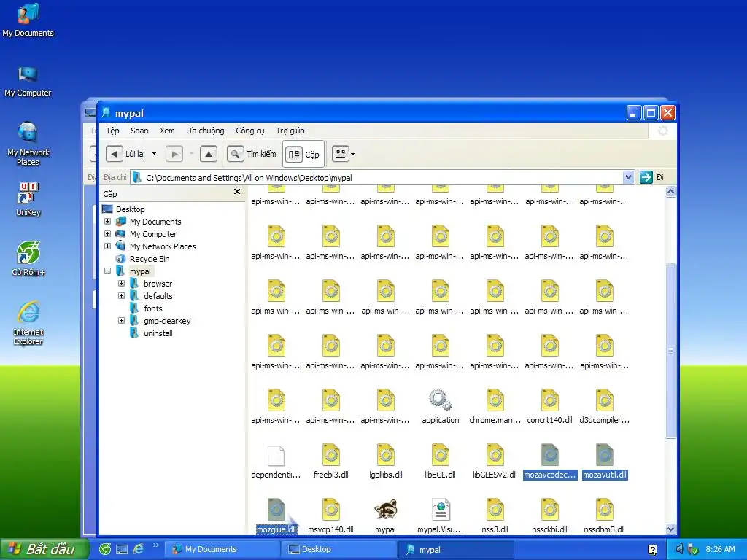
Task: Click the Lùi lại back button
Action: (x=125, y=154)
